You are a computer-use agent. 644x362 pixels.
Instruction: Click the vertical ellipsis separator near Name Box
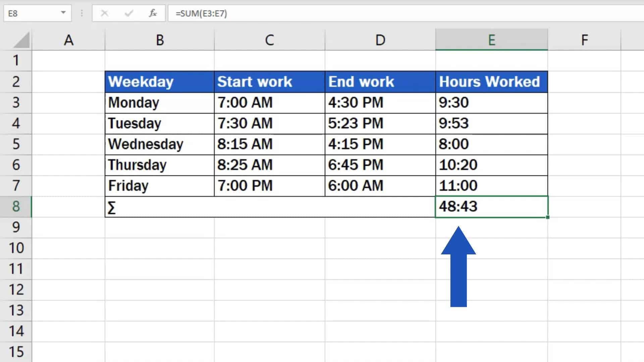pyautogui.click(x=82, y=13)
